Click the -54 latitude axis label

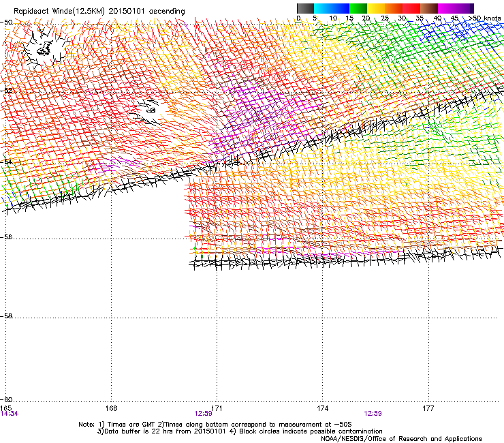click(6, 162)
